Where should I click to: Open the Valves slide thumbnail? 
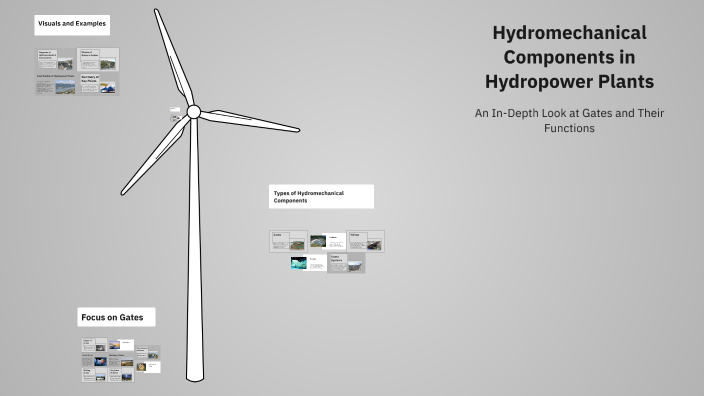tap(365, 242)
